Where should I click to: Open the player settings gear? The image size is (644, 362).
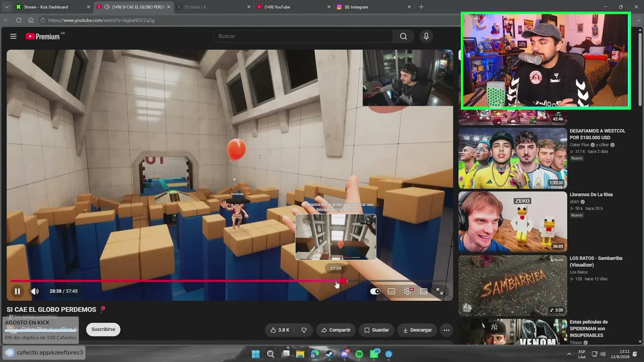pyautogui.click(x=408, y=291)
